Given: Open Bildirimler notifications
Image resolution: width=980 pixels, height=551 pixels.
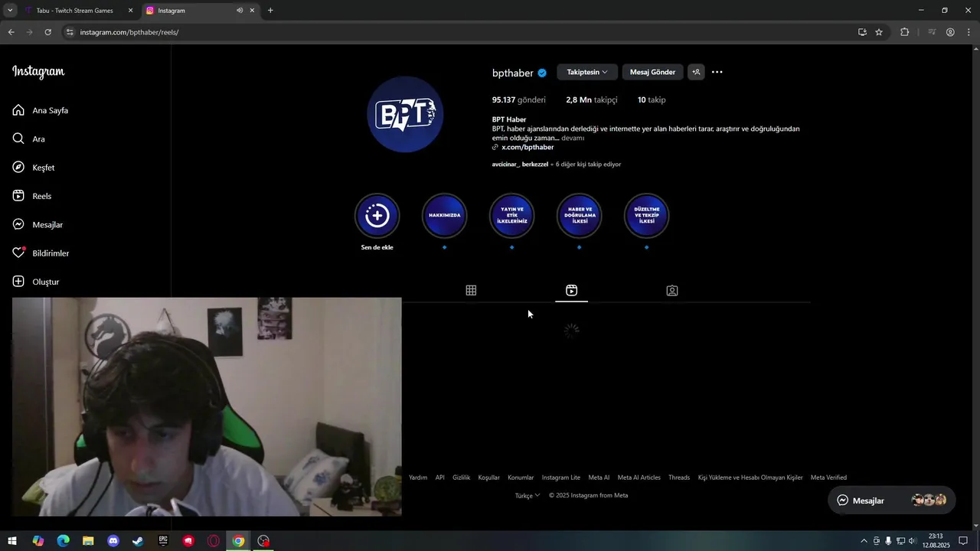Looking at the screenshot, I should coord(41,253).
